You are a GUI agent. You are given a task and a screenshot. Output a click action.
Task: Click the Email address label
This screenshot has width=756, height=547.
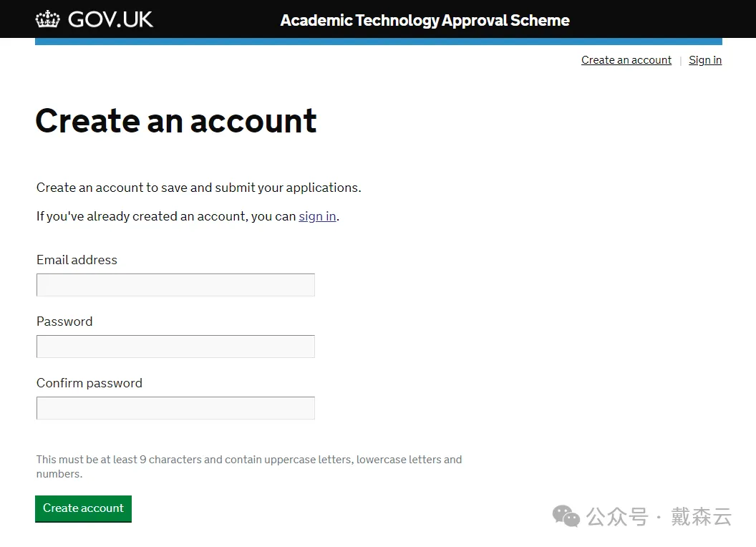pyautogui.click(x=77, y=260)
